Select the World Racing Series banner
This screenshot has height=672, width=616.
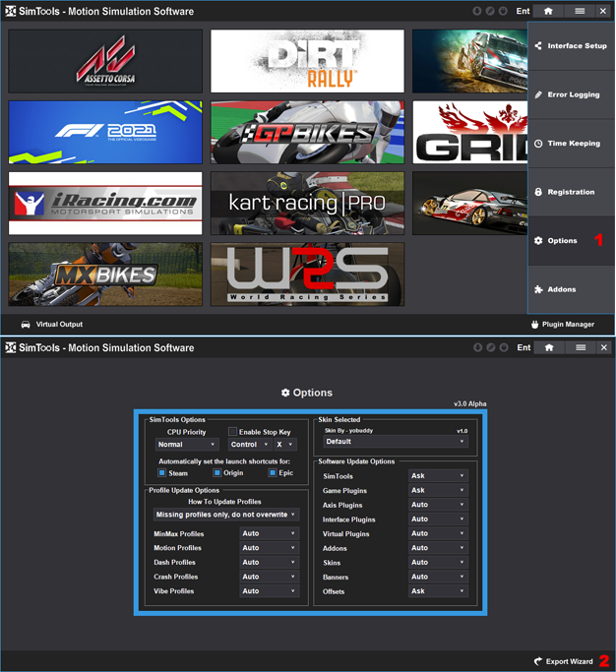(307, 275)
